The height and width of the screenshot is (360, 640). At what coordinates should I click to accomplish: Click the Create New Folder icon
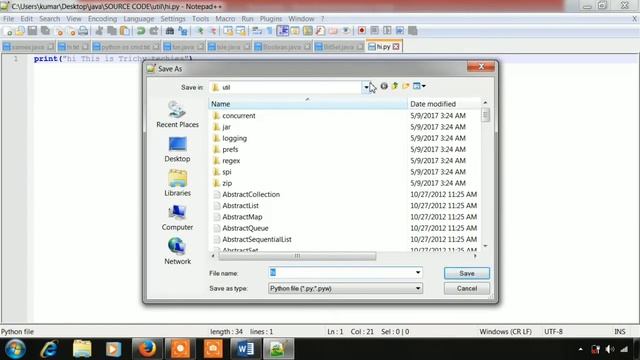tap(405, 86)
